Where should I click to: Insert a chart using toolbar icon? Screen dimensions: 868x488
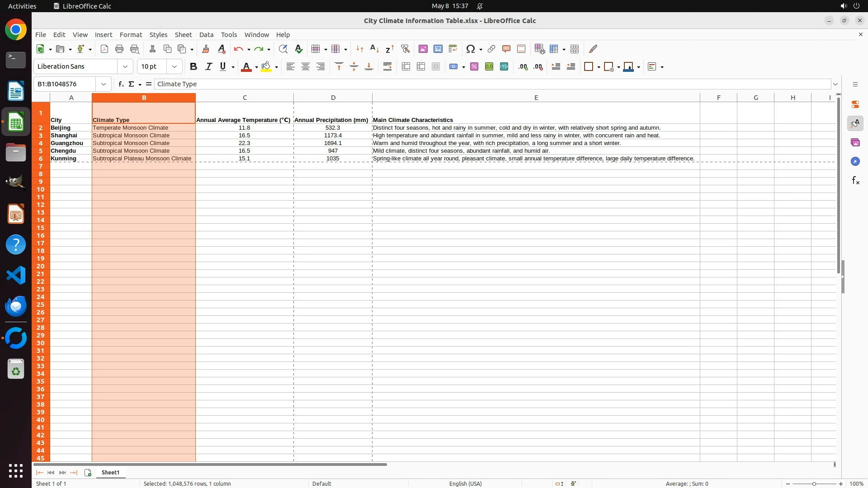438,49
